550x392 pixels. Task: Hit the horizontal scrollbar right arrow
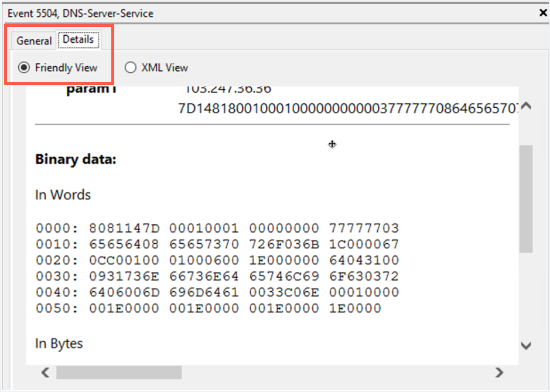click(x=499, y=372)
